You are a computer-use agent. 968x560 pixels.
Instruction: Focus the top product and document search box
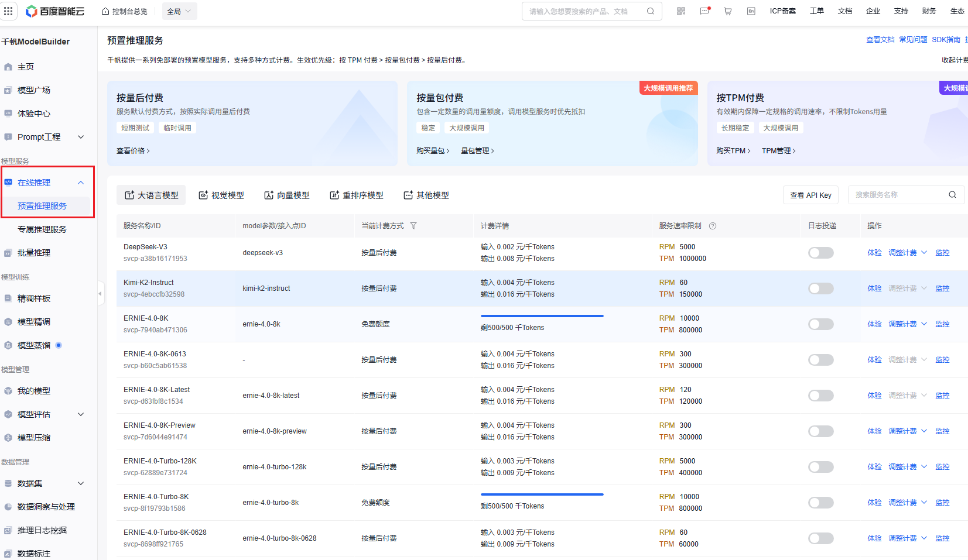(x=591, y=11)
